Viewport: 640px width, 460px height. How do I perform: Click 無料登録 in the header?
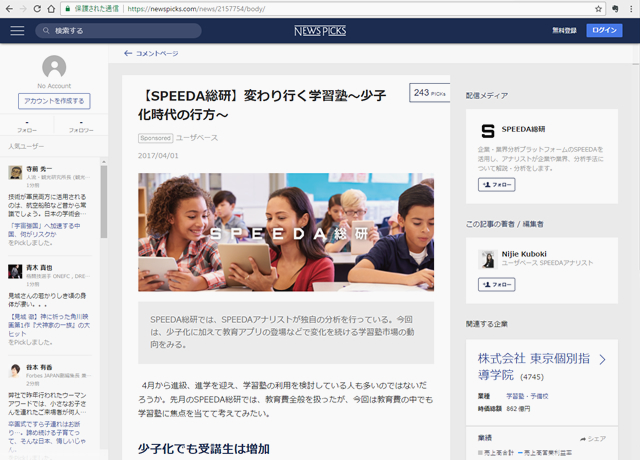coord(564,31)
